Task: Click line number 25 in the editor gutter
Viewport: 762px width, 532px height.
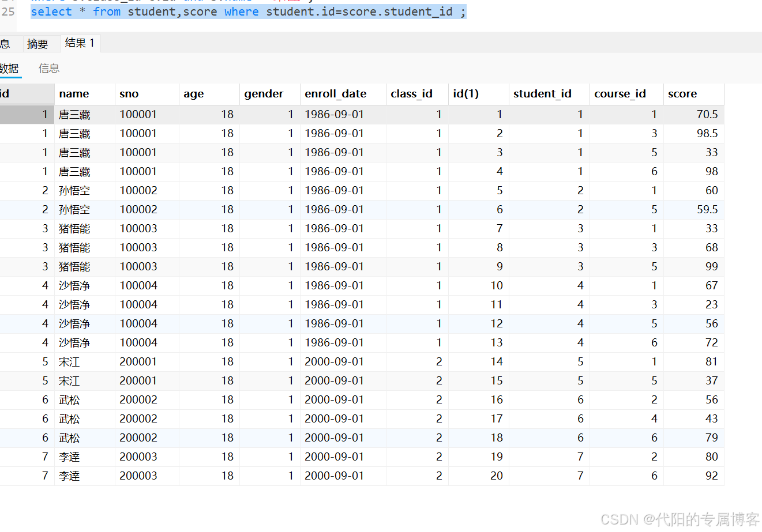Action: point(8,12)
